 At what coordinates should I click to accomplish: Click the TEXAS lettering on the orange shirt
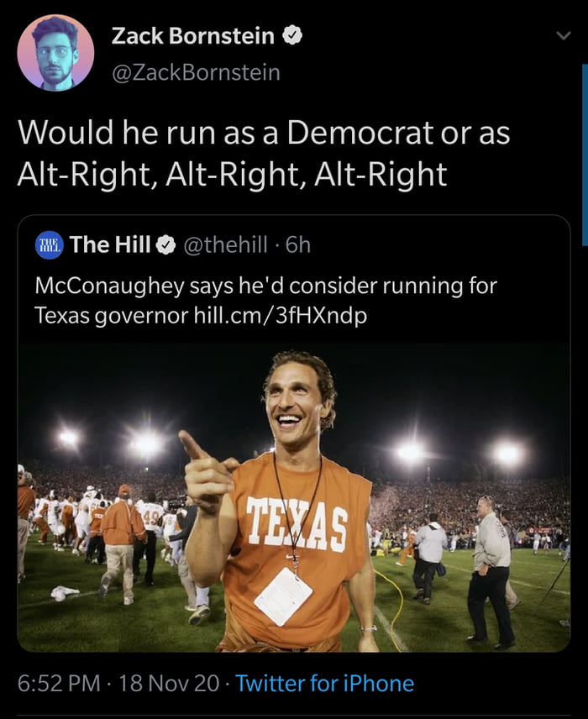pyautogui.click(x=296, y=519)
